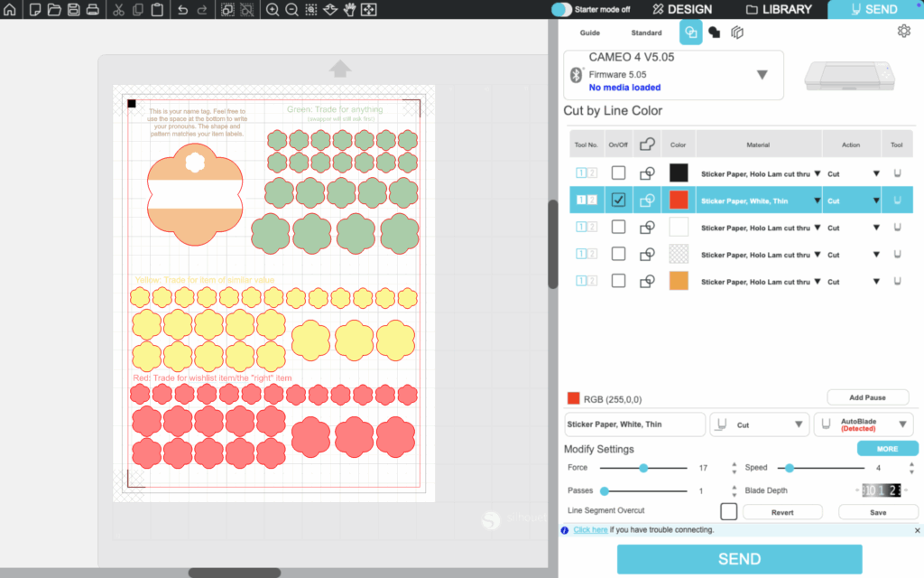
Task: Open material dropdown for orange row
Action: pyautogui.click(x=818, y=282)
